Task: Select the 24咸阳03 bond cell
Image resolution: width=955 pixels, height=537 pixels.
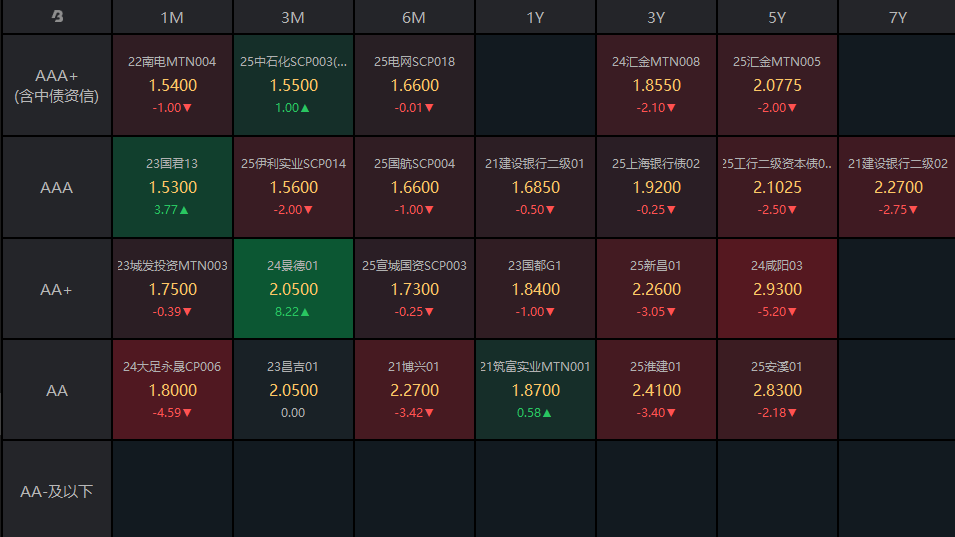Action: pos(777,289)
